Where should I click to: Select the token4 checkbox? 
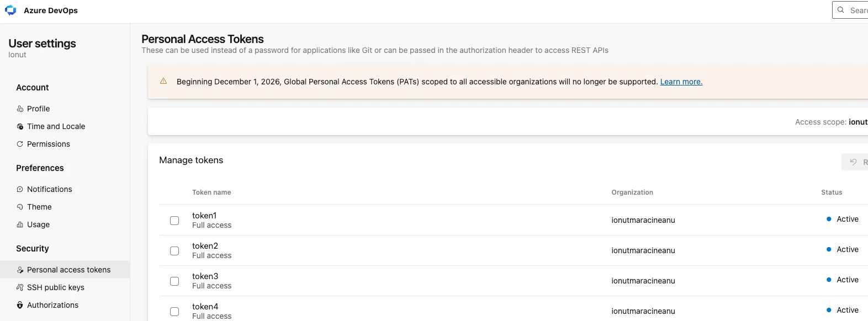174,312
